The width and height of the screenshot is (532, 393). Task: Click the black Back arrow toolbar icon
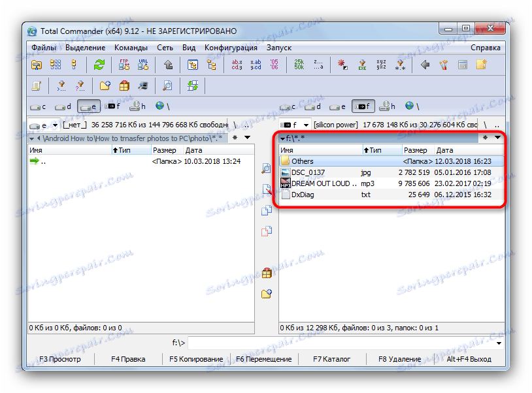(x=425, y=65)
